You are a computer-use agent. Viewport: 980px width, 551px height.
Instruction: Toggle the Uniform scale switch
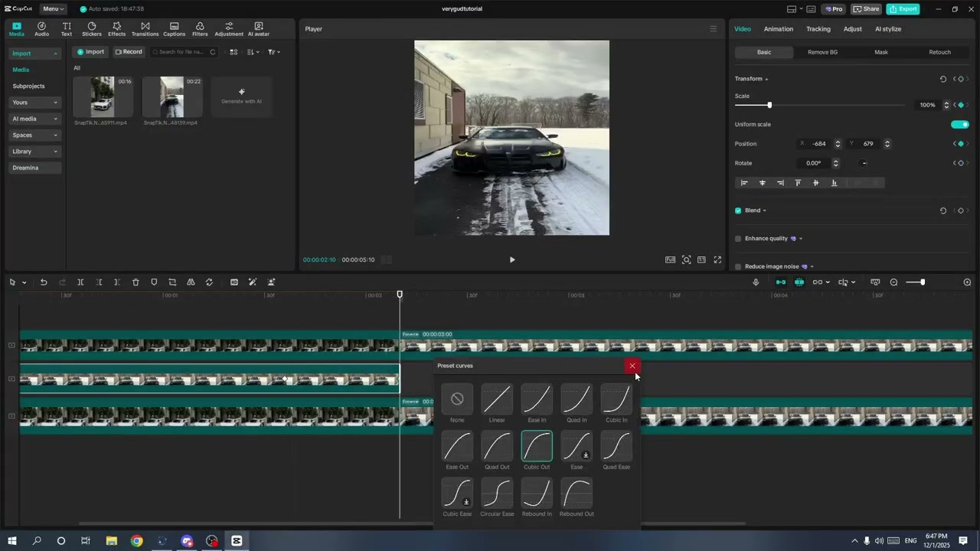click(960, 124)
